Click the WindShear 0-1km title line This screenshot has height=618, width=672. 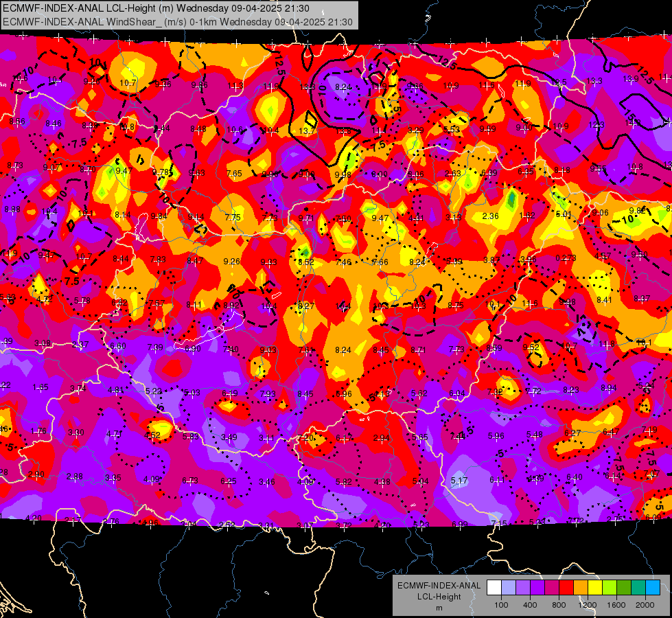click(x=177, y=22)
